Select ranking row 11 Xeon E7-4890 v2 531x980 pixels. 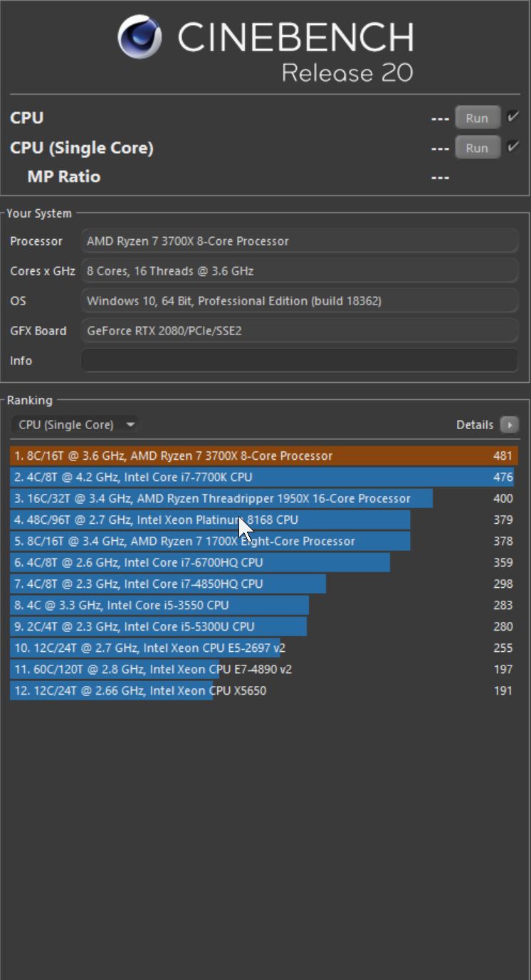(x=264, y=669)
